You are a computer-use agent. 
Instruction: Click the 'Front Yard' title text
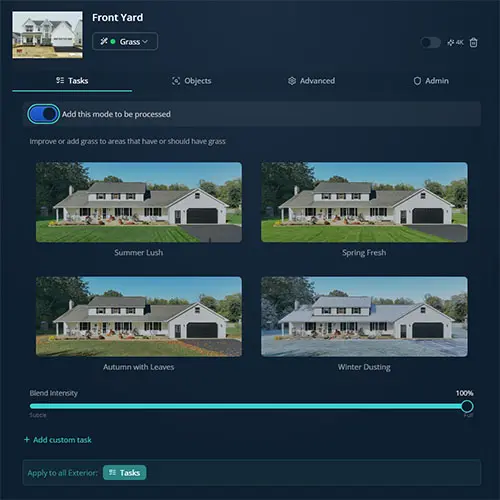117,17
